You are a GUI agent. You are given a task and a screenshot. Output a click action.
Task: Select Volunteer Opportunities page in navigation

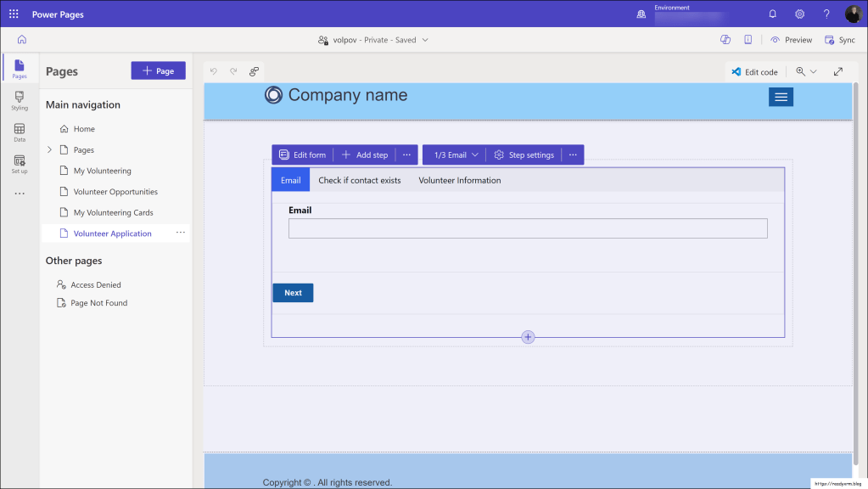115,192
